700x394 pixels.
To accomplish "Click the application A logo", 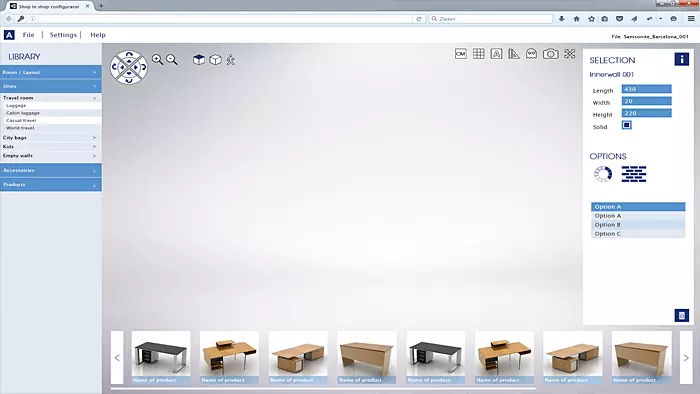I will tap(9, 35).
